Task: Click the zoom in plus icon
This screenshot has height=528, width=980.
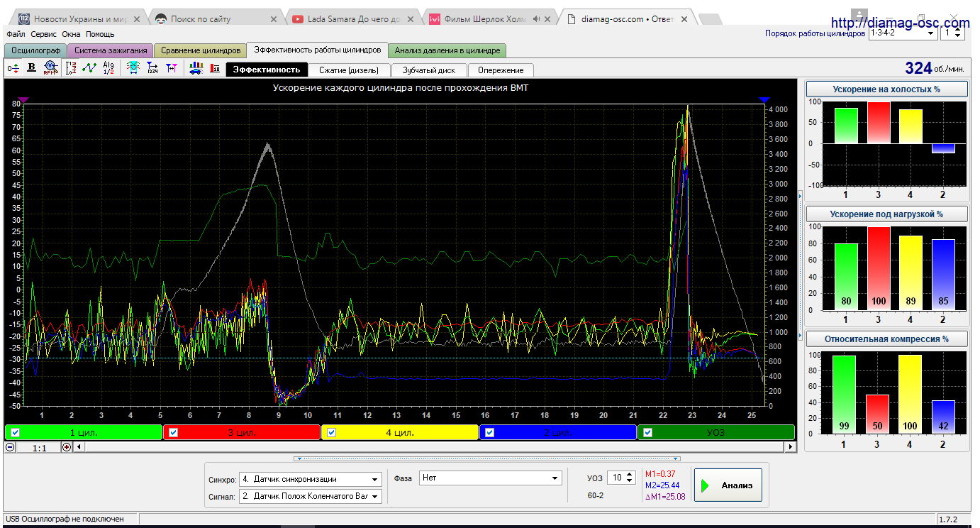Action: (67, 447)
